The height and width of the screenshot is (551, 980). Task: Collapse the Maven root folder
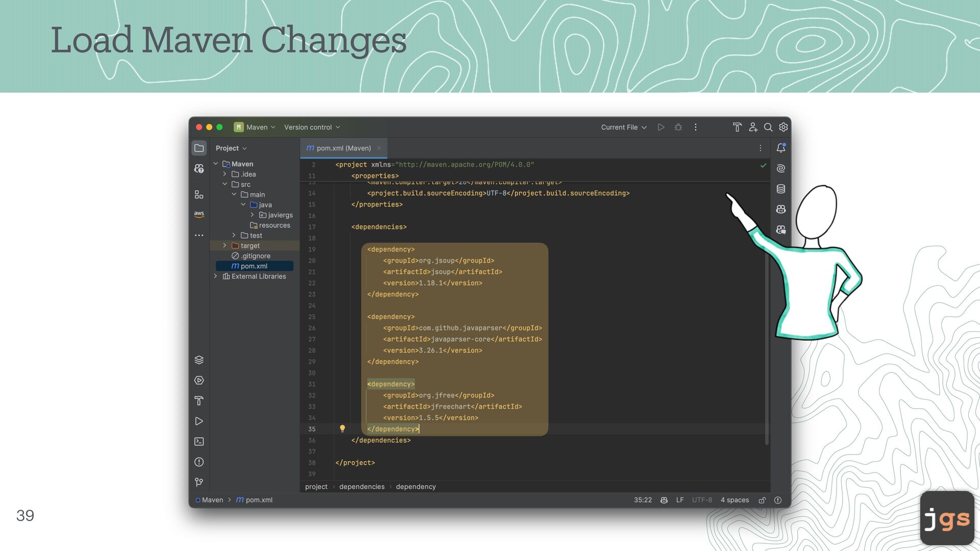(x=216, y=164)
